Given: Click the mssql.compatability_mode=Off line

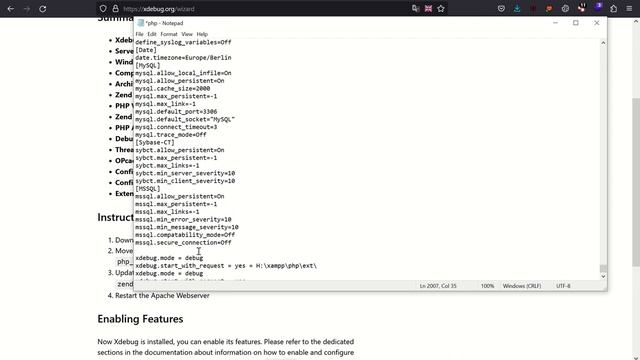Looking at the screenshot, I should 185,235.
